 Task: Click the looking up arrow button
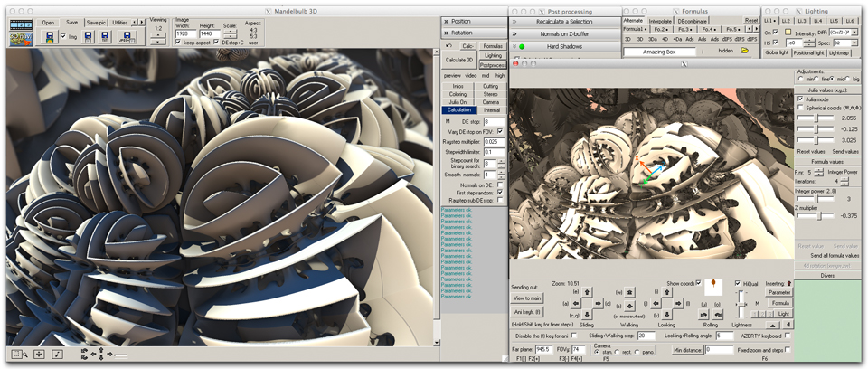coord(666,291)
